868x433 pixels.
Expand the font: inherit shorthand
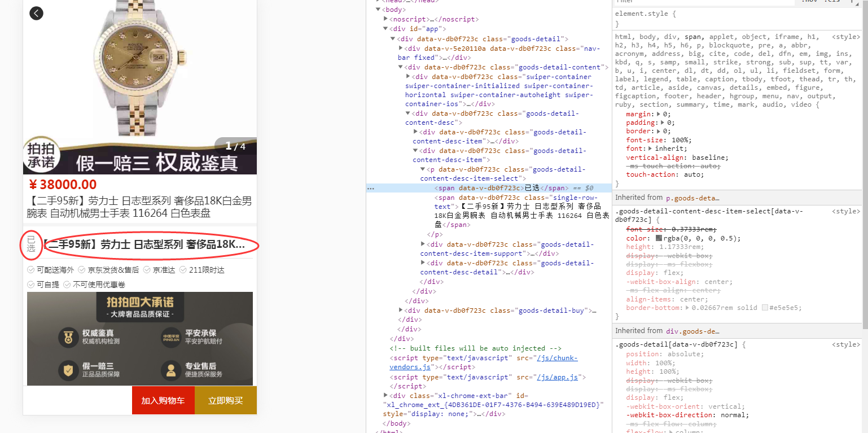click(x=650, y=148)
